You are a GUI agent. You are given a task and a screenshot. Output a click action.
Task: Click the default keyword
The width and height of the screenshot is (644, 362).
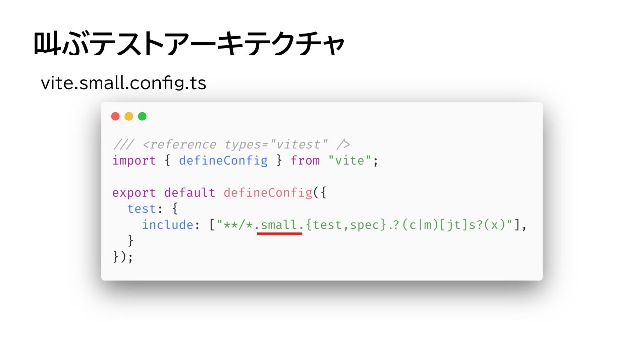[x=190, y=193]
